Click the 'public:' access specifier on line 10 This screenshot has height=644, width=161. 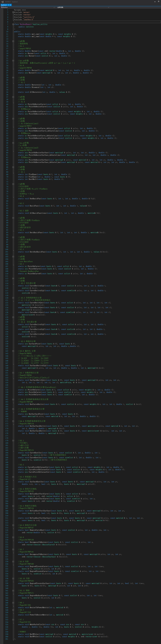(17, 32)
